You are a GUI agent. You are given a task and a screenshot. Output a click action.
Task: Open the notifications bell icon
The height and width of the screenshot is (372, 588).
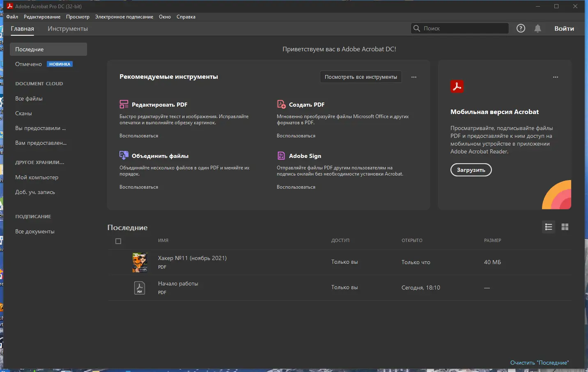point(537,28)
